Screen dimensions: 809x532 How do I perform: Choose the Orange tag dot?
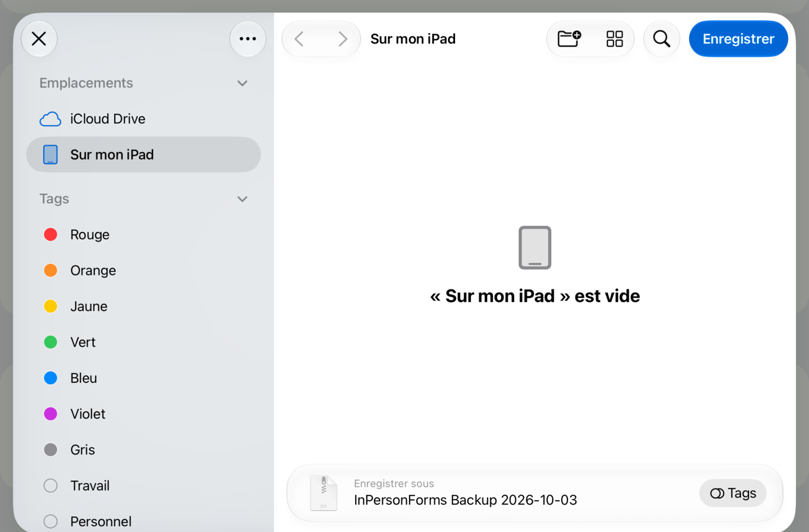coord(51,270)
